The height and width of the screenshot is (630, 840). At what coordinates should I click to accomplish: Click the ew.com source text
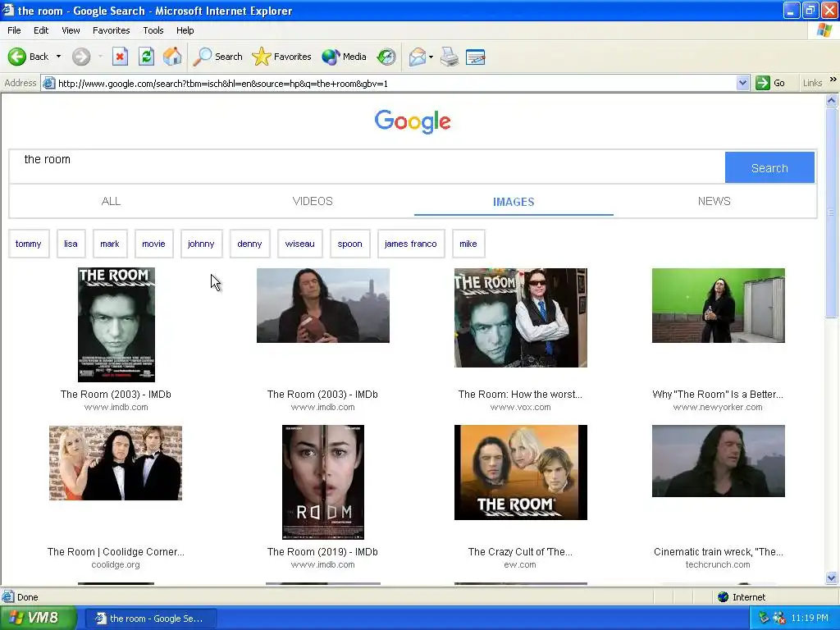tap(520, 564)
